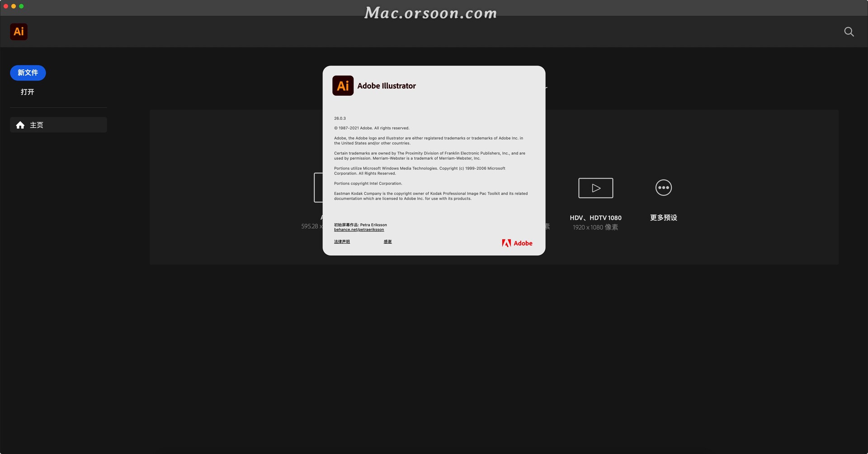The width and height of the screenshot is (868, 454).
Task: Select the HDV、HDTV 1080 preset icon
Action: tap(595, 188)
